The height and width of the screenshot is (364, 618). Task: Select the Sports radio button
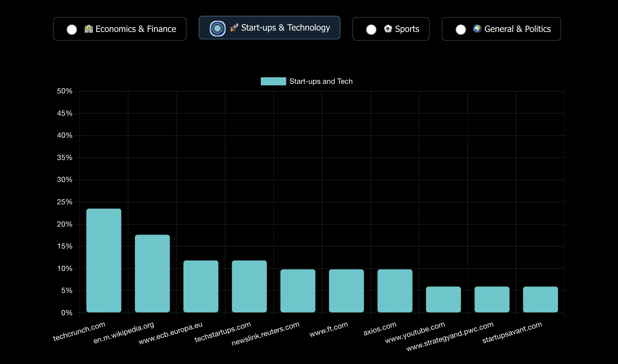(371, 30)
